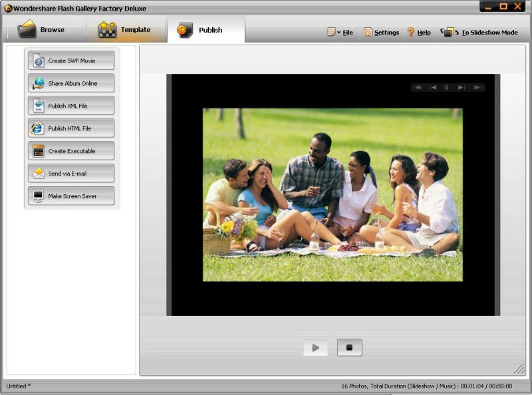Jump to the last photo in preview
Screen dimensions: 532x395
(x=476, y=86)
